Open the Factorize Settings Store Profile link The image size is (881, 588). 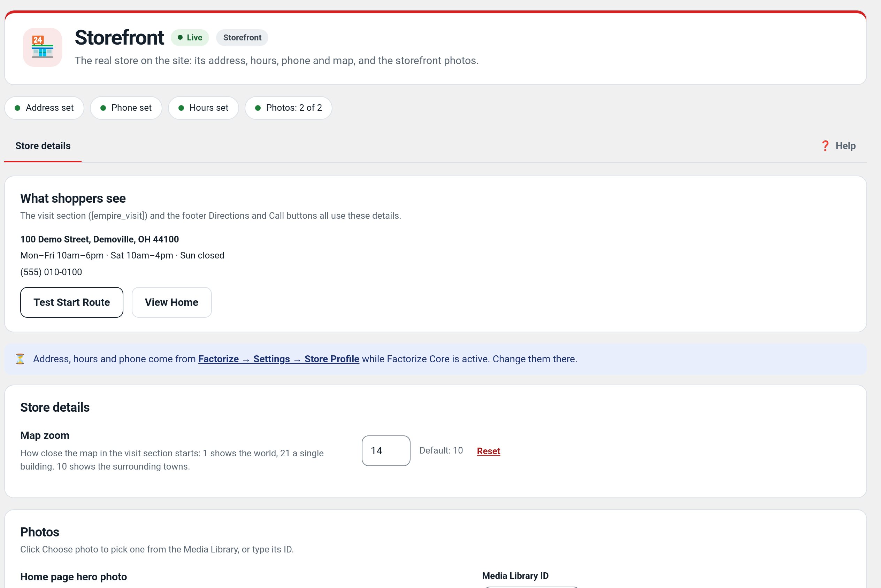coord(279,359)
